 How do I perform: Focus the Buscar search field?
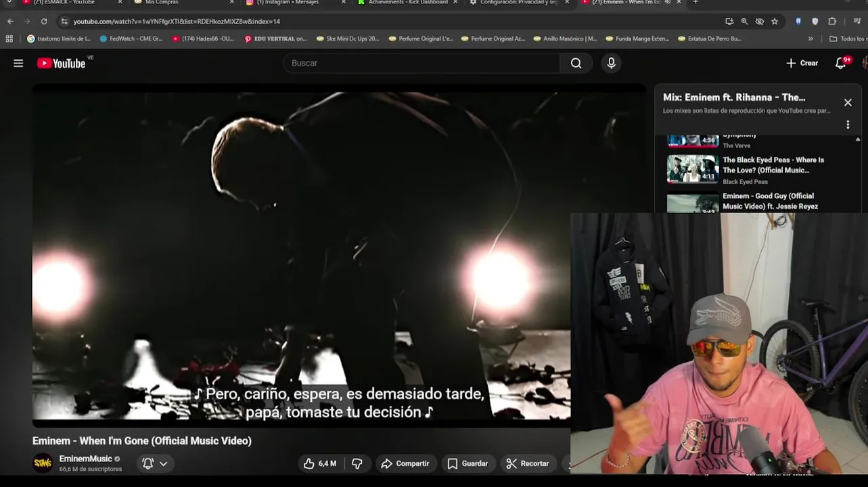point(421,63)
